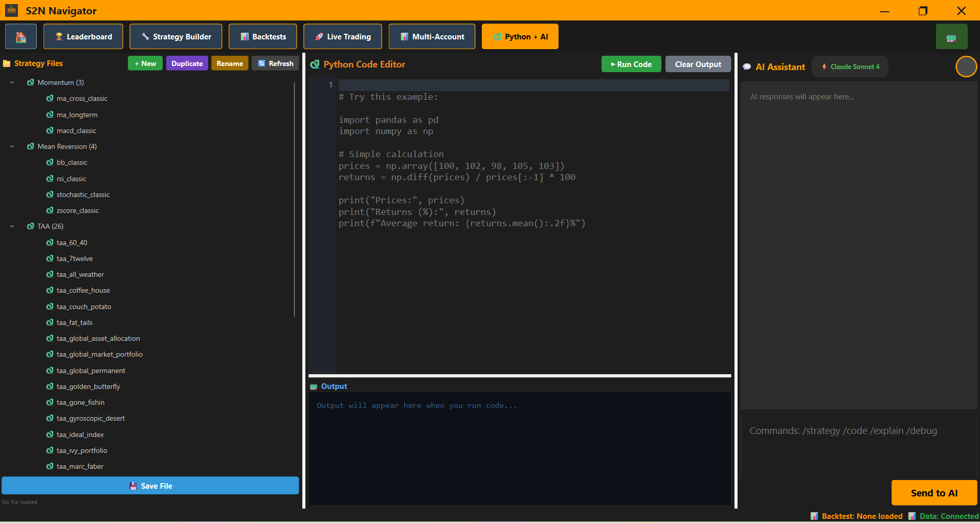Click the ma_cross_classic file icon
This screenshot has height=523, width=980.
tap(50, 98)
